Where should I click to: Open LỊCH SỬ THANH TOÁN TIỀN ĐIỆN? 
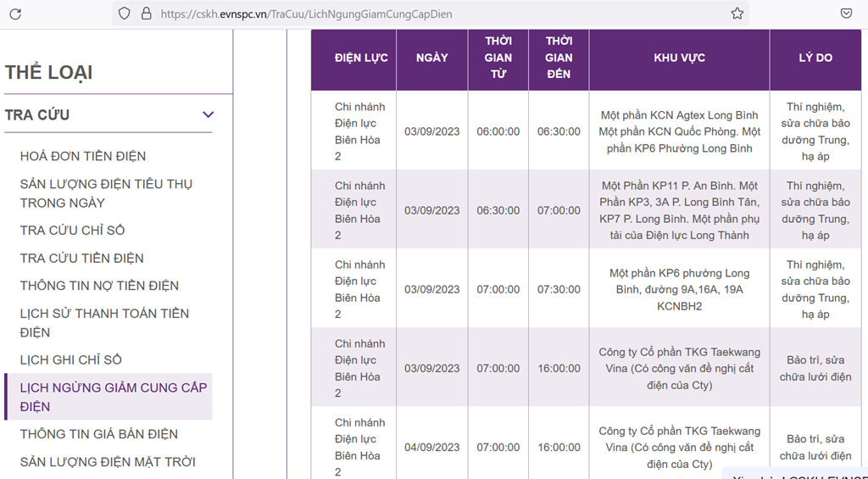click(104, 323)
